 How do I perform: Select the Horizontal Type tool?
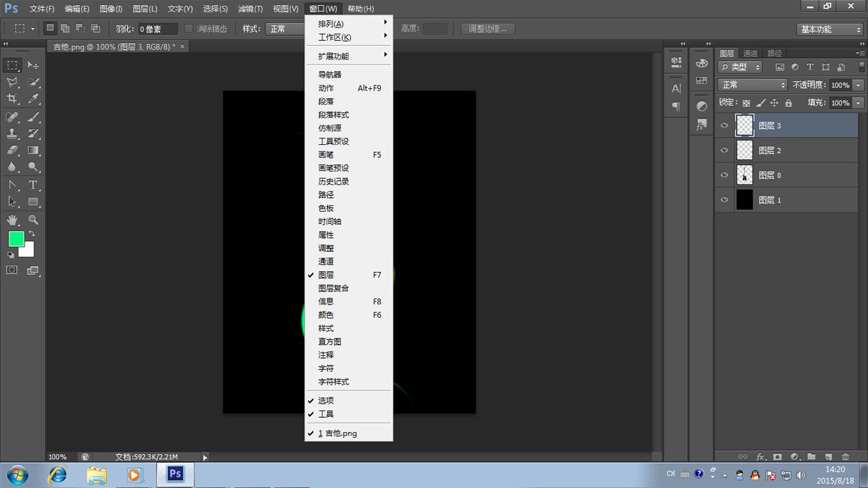pyautogui.click(x=33, y=185)
